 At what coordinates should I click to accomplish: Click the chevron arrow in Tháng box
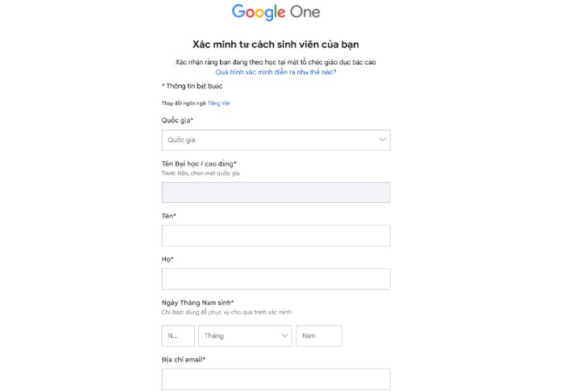(x=285, y=336)
